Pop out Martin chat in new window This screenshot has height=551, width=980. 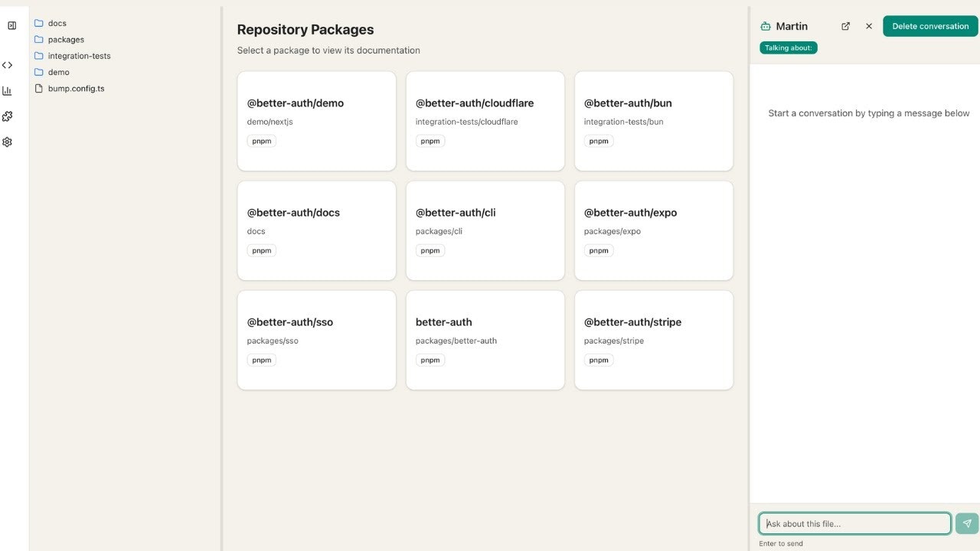(845, 26)
